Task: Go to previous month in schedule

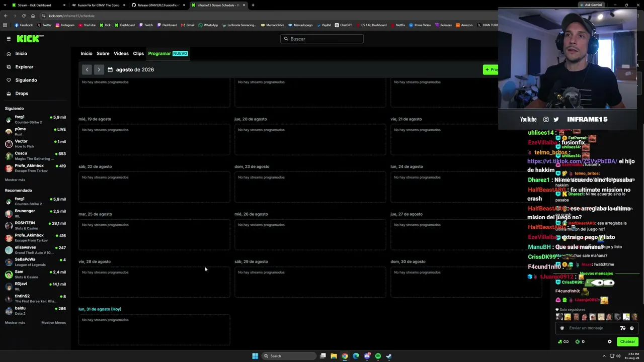Action: 87,69
